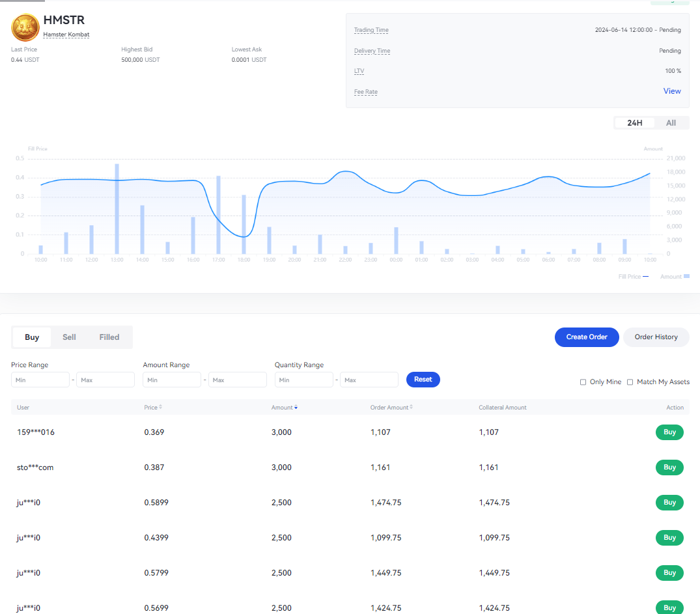Viewport: 700px width, 614px height.
Task: Click the Lowest Ask value 0.0001 USDT
Action: coord(249,60)
